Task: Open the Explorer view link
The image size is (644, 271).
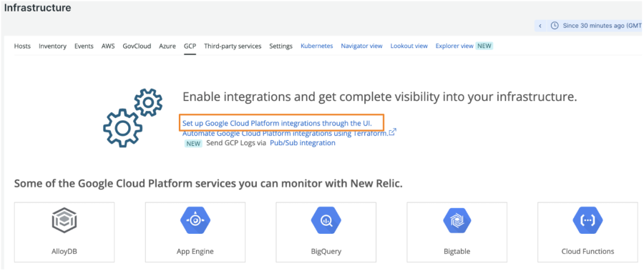Action: coord(454,46)
